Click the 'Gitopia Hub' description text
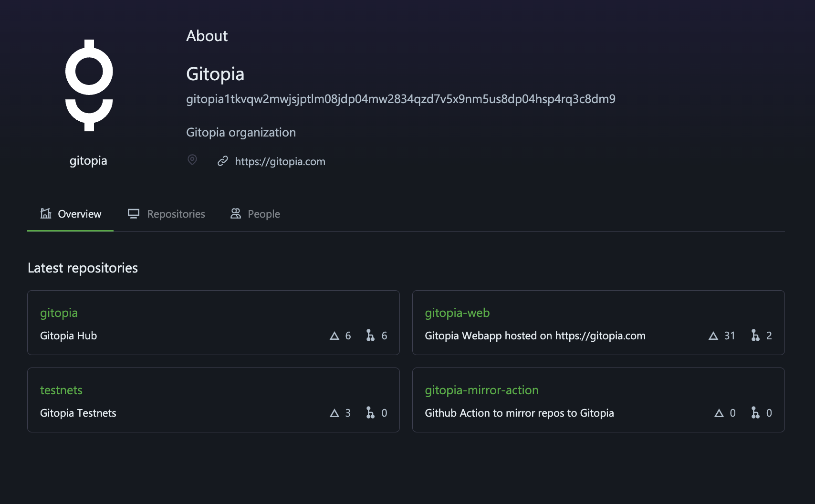The image size is (815, 504). click(x=69, y=336)
